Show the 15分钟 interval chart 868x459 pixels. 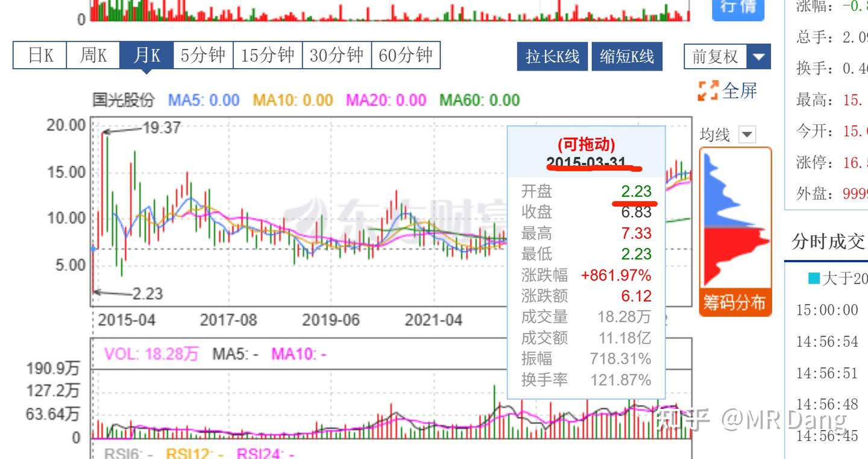(268, 55)
